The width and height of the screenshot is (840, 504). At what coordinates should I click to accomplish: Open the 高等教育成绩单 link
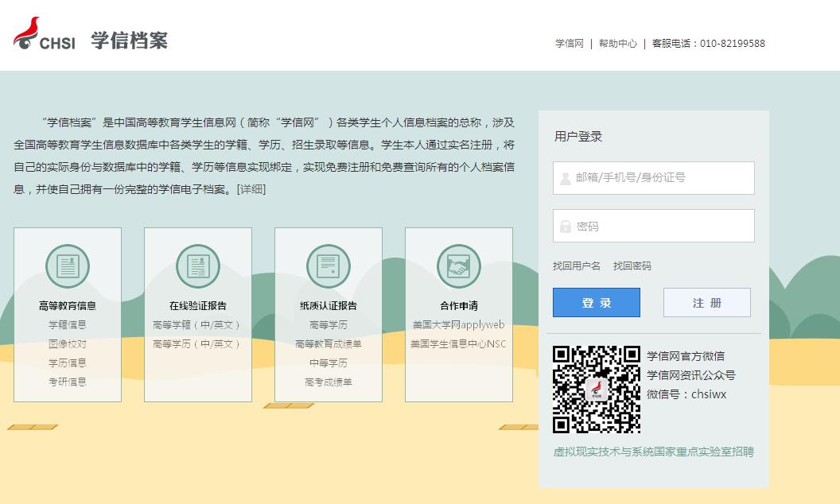(x=329, y=344)
